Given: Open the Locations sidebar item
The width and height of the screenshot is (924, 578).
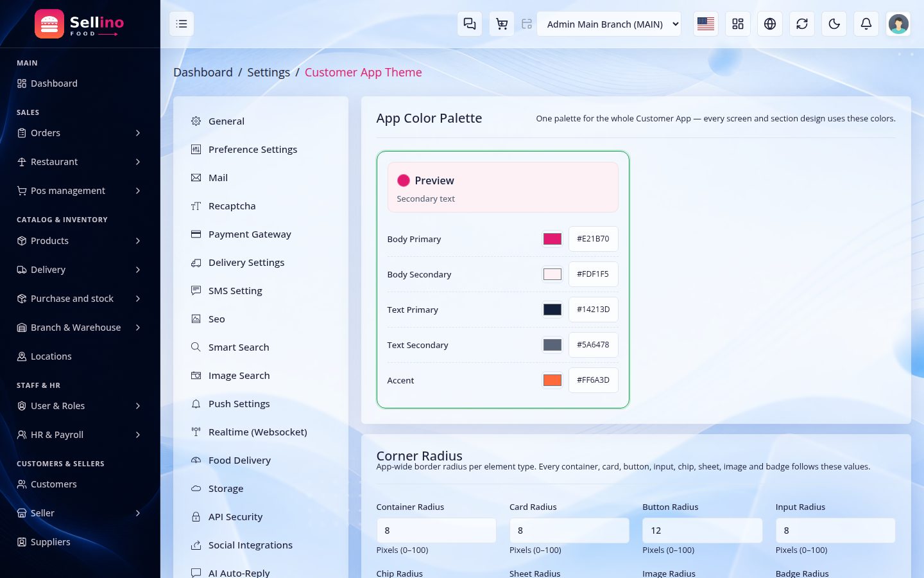Looking at the screenshot, I should tap(80, 356).
